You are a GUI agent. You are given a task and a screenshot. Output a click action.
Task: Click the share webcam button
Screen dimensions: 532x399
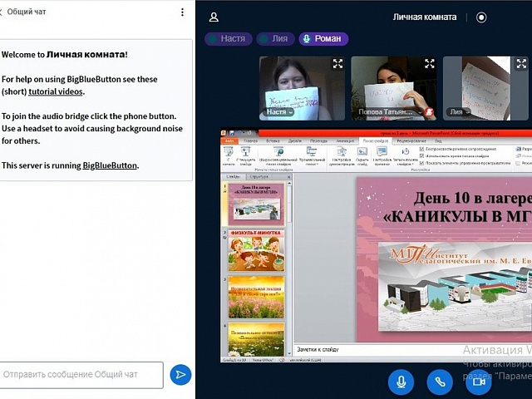pyautogui.click(x=479, y=382)
